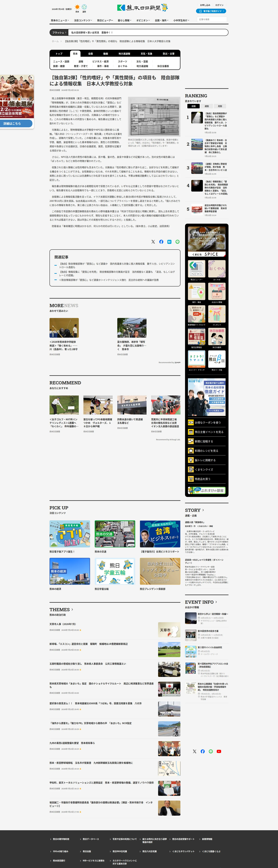Screen dimensions: 278x868
Task: Open YouTube icon near page bottom
Action: [219, 751]
